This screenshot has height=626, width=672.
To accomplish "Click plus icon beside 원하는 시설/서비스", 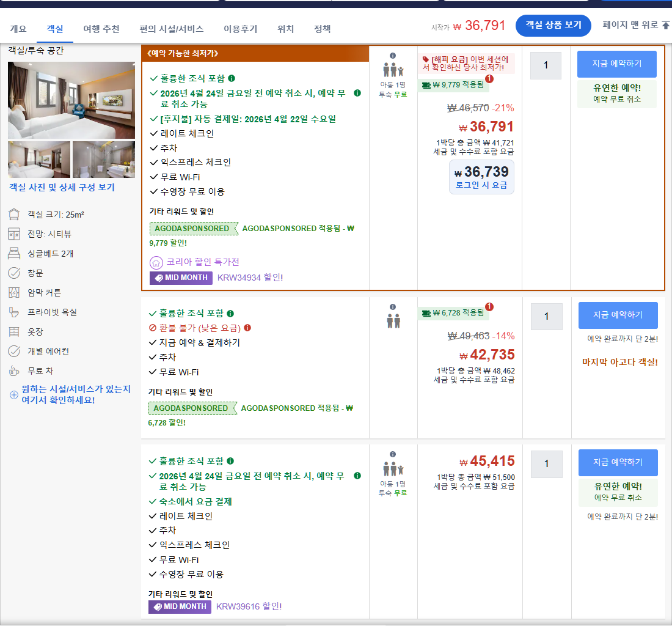I will (13, 394).
